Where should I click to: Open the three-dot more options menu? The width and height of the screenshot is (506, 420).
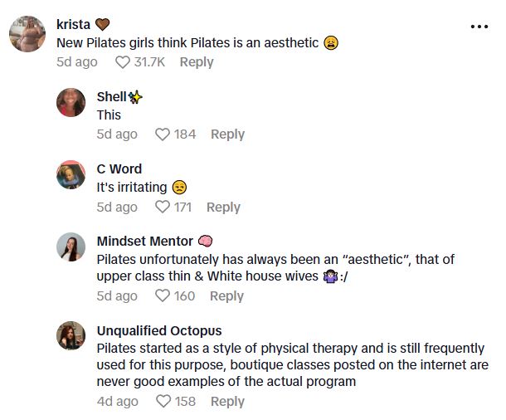tap(479, 27)
